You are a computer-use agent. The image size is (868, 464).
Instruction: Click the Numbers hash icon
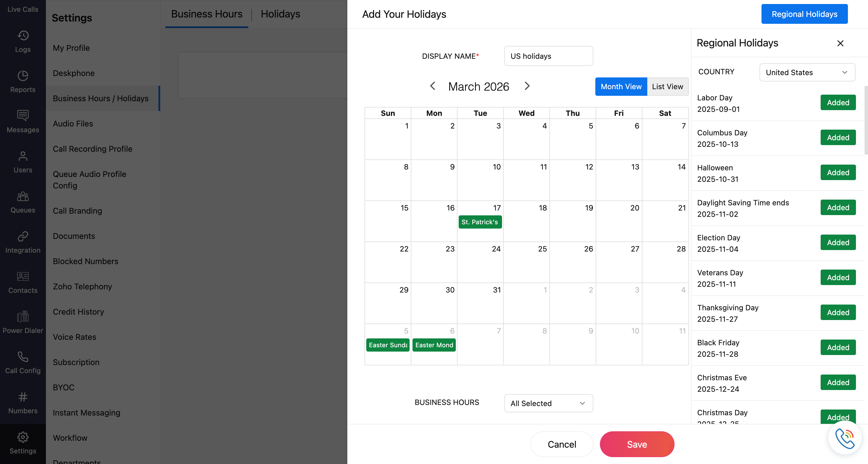tap(23, 397)
